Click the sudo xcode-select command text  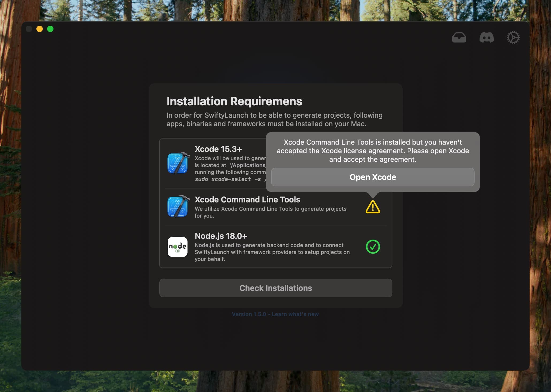pos(230,179)
